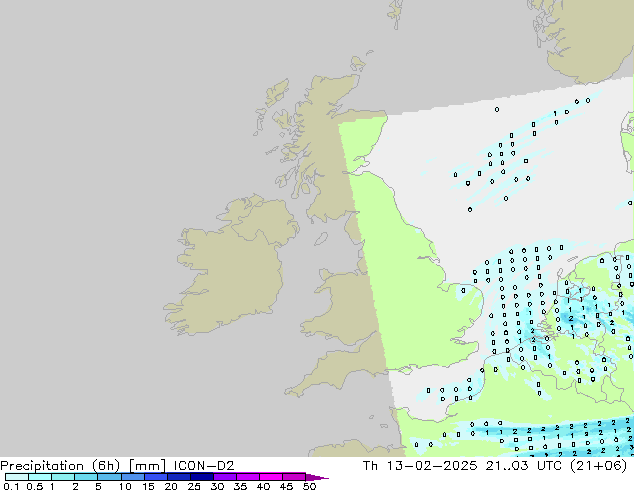Select the 5–10 mm legend swatch

pos(109,477)
